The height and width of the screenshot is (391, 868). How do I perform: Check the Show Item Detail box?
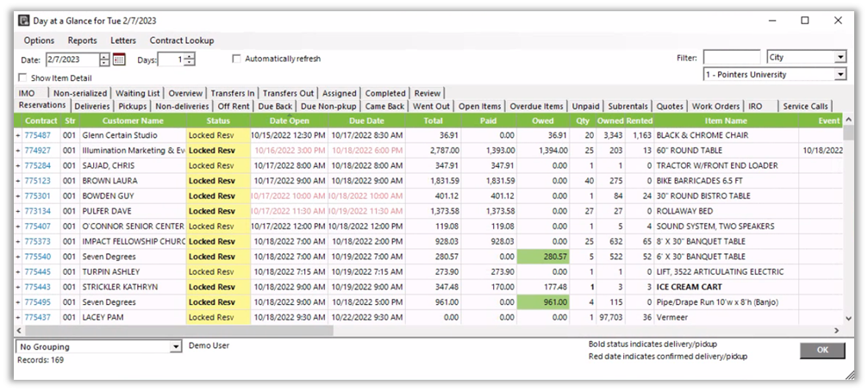23,78
